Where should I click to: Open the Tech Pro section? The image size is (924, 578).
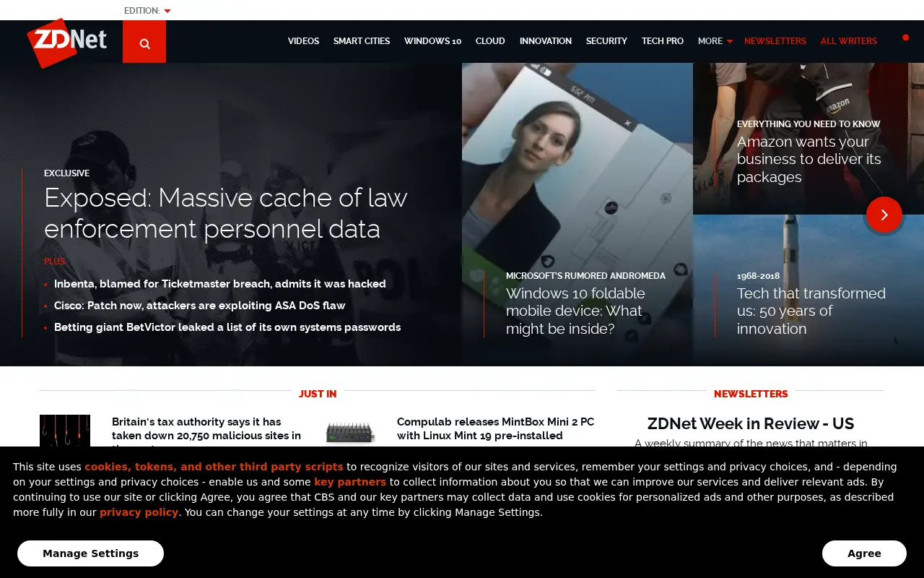[663, 41]
